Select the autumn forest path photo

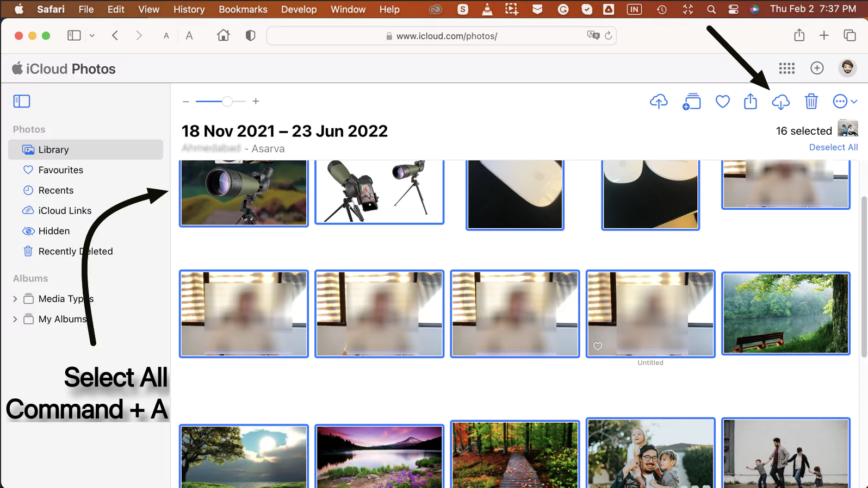(x=514, y=454)
